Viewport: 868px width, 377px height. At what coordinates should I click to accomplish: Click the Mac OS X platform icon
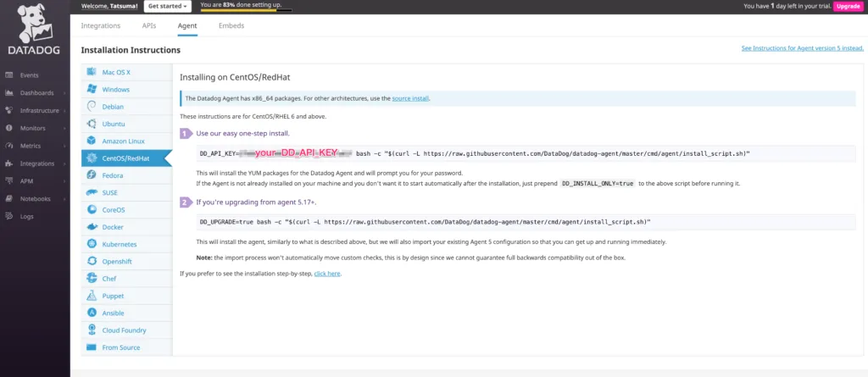pos(92,72)
